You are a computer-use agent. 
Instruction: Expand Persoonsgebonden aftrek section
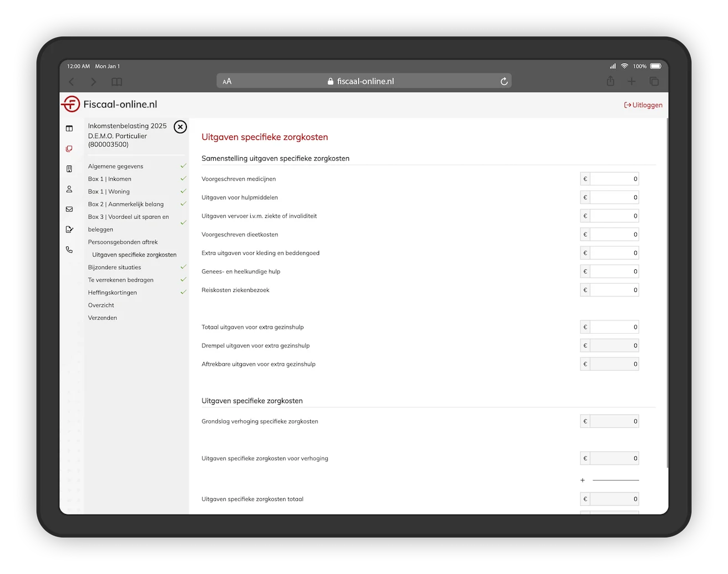point(123,242)
